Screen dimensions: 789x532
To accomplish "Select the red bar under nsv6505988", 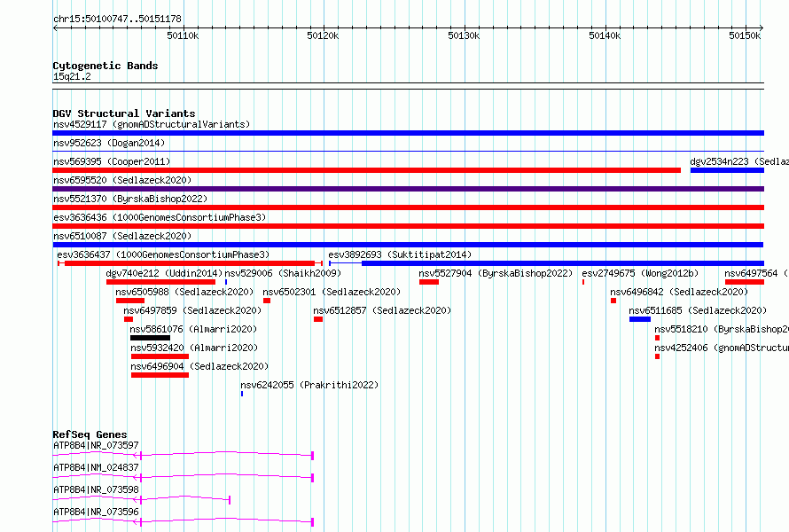I will (x=130, y=301).
